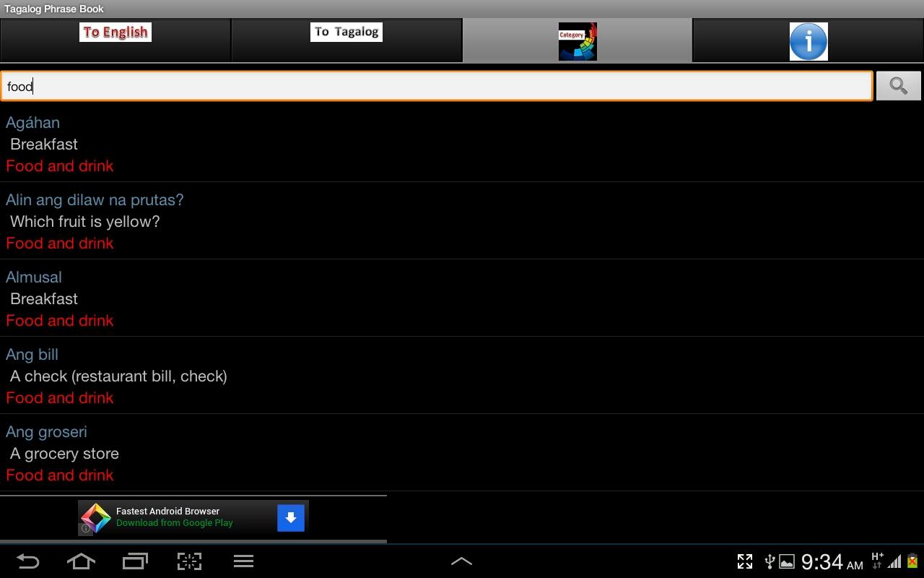
Task: Select the Almusal Breakfast entry
Action: (462, 298)
